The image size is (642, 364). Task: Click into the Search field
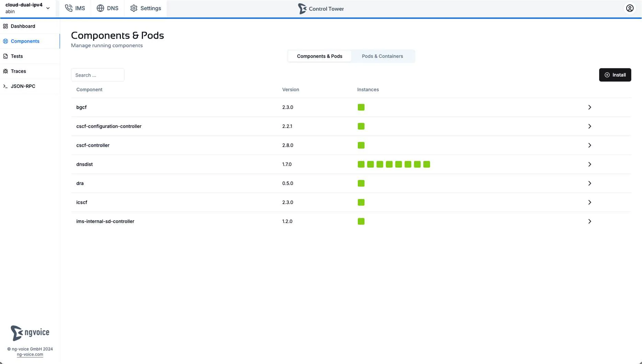coord(98,75)
